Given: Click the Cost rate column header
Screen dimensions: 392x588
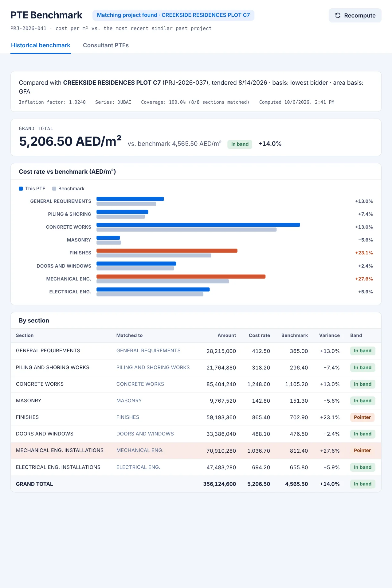Looking at the screenshot, I should [x=259, y=335].
